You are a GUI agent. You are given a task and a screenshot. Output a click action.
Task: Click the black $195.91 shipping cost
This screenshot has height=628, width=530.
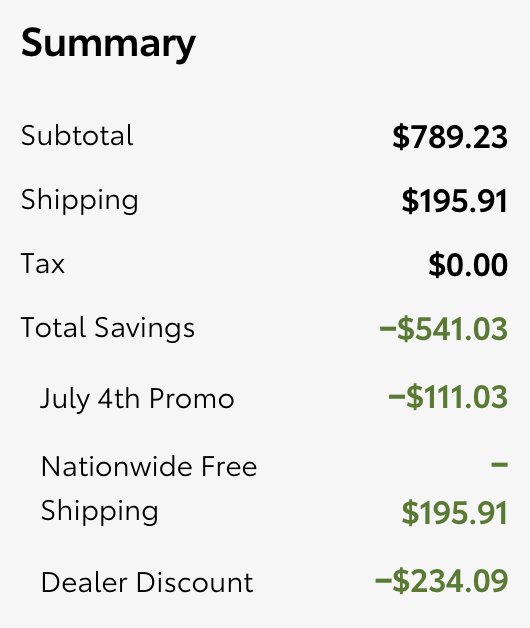(x=455, y=201)
